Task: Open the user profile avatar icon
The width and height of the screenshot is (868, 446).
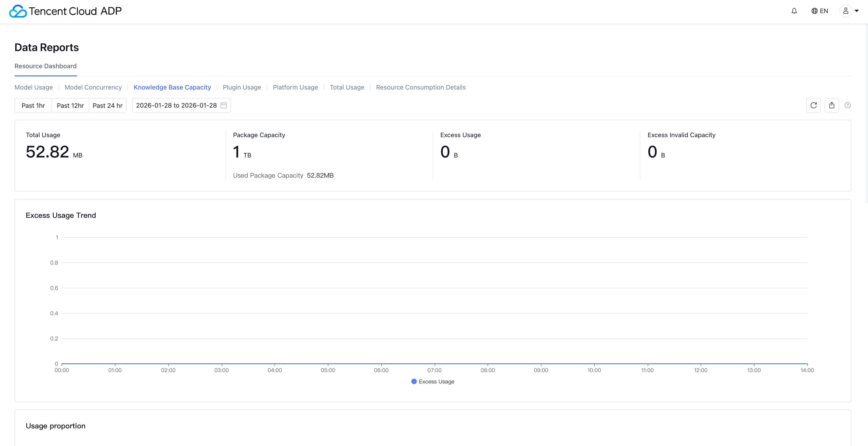Action: click(x=845, y=11)
